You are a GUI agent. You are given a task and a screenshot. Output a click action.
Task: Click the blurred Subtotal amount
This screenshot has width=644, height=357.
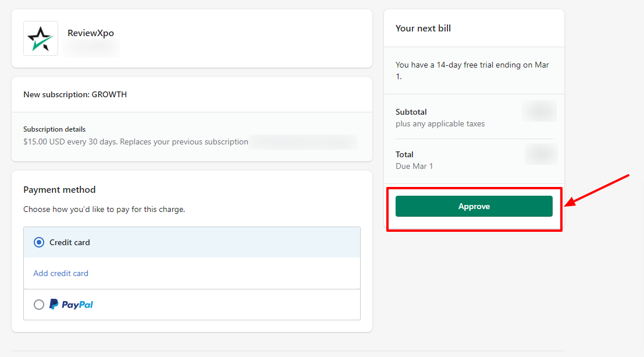tap(539, 111)
